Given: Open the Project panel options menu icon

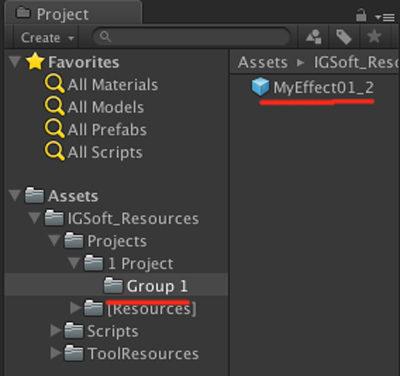Looking at the screenshot, I should tap(385, 17).
